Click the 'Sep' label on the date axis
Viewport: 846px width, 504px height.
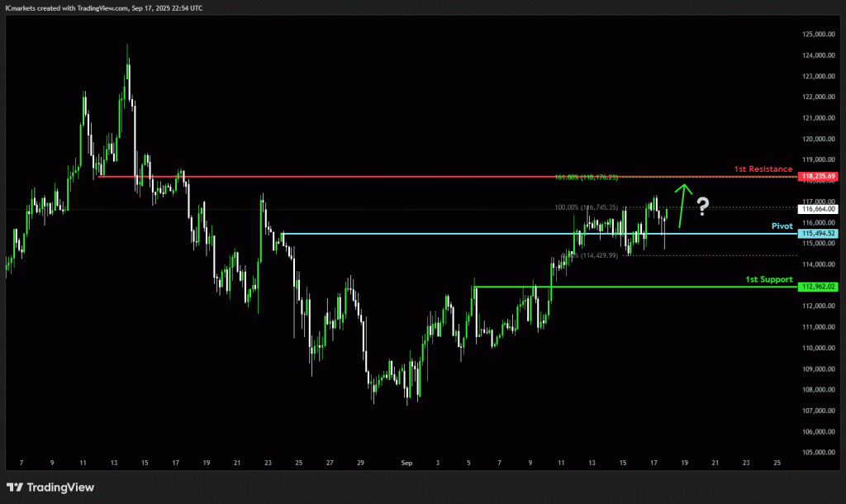[406, 463]
